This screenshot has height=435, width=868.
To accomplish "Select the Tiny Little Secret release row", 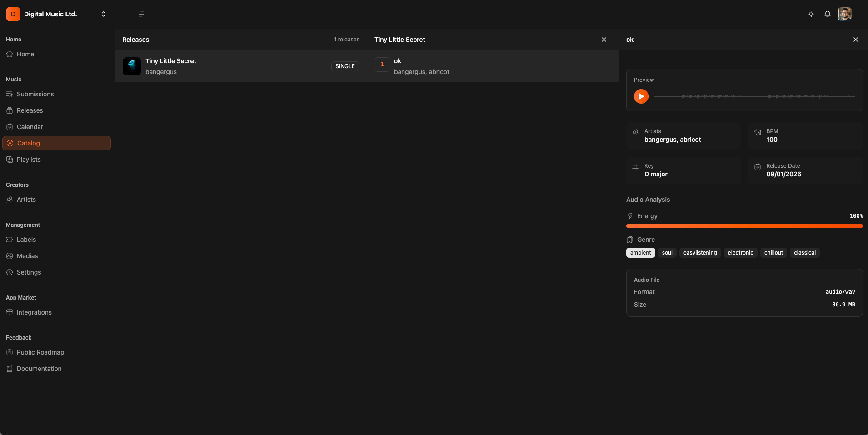I will tap(241, 66).
